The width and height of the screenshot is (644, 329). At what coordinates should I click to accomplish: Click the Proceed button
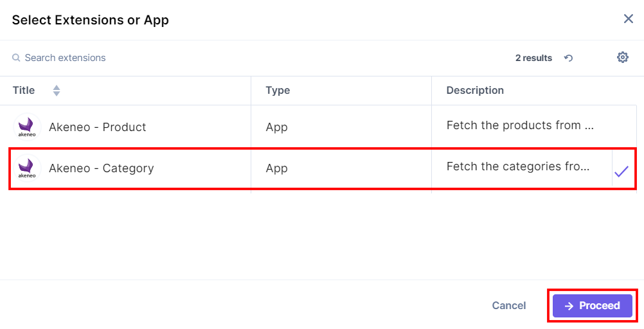tap(592, 306)
